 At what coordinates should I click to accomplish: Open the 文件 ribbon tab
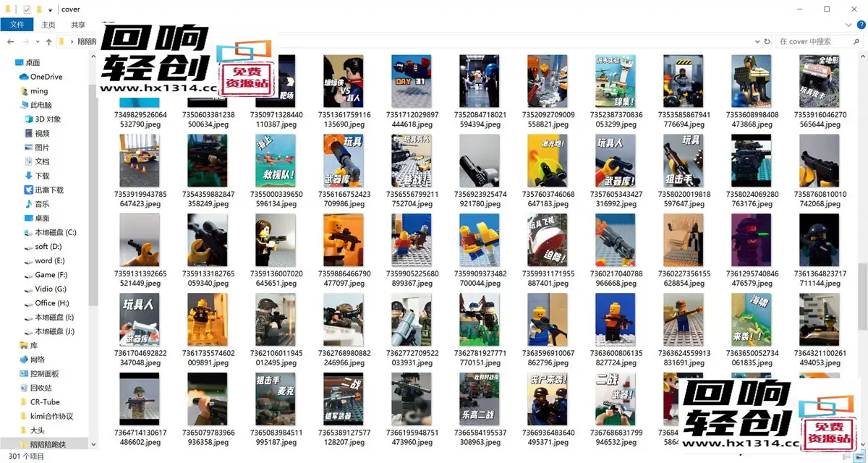[17, 25]
